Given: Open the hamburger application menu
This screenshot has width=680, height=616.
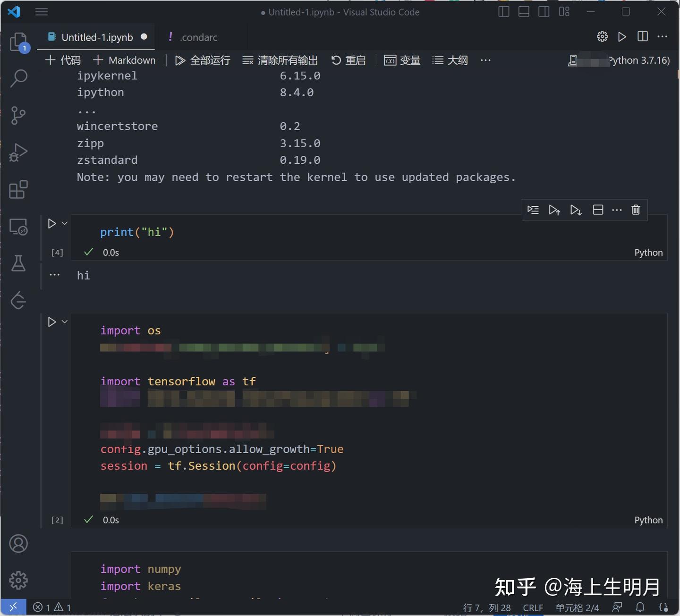Looking at the screenshot, I should 42,12.
